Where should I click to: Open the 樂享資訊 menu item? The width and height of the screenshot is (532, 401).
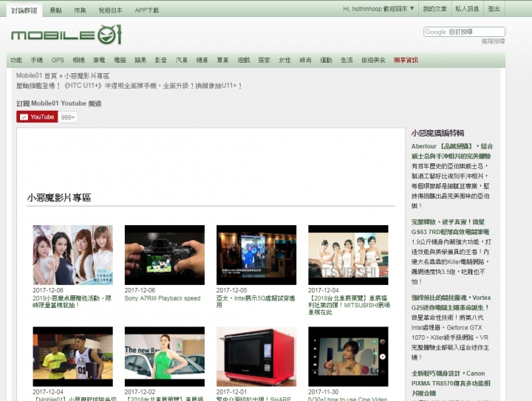point(406,60)
